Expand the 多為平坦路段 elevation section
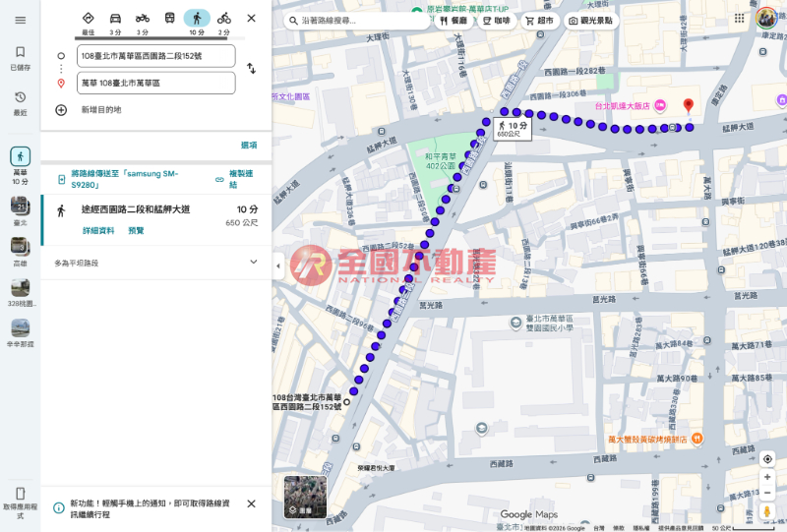The height and width of the screenshot is (532, 787). tap(253, 263)
